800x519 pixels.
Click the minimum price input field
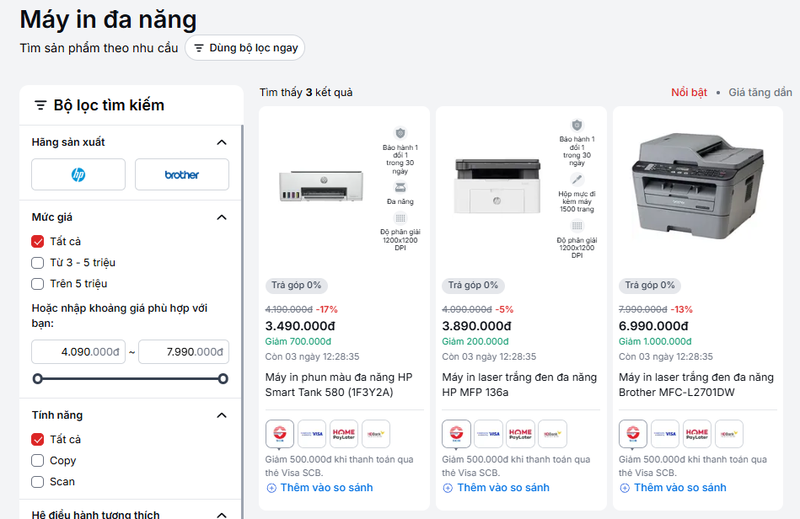(78, 352)
